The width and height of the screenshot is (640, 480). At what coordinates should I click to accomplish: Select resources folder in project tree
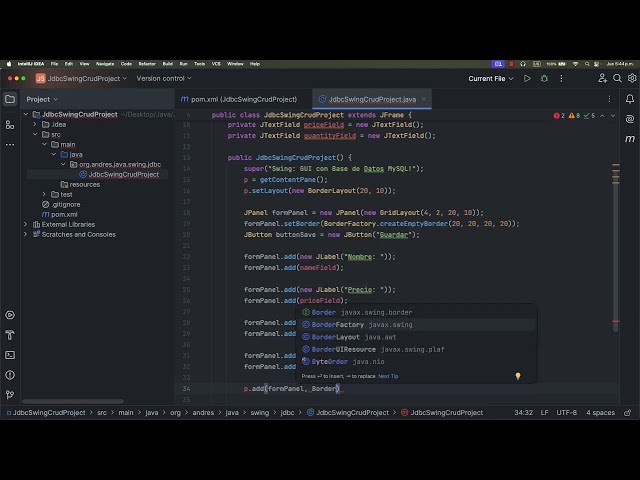click(80, 184)
